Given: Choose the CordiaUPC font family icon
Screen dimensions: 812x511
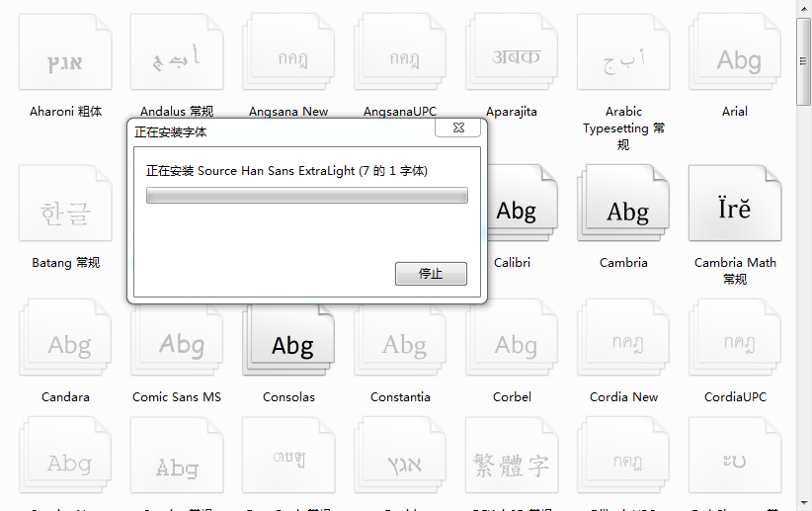Looking at the screenshot, I should pyautogui.click(x=735, y=337).
